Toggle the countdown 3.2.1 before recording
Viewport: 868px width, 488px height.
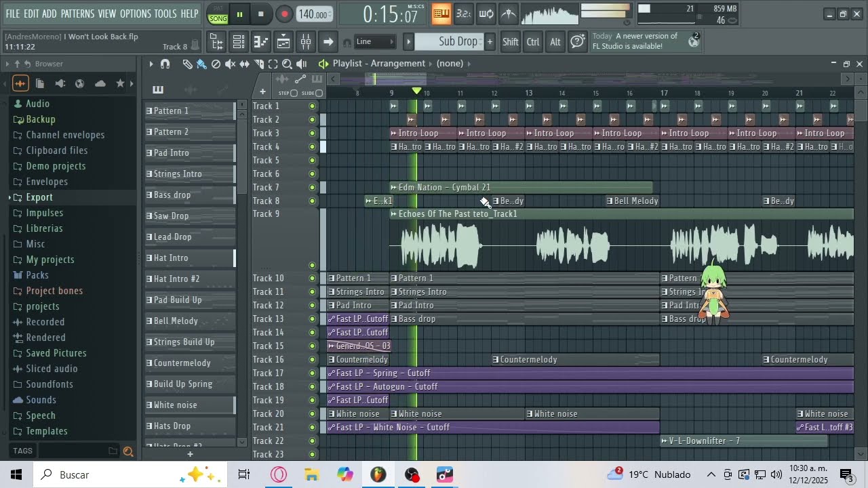click(x=463, y=14)
